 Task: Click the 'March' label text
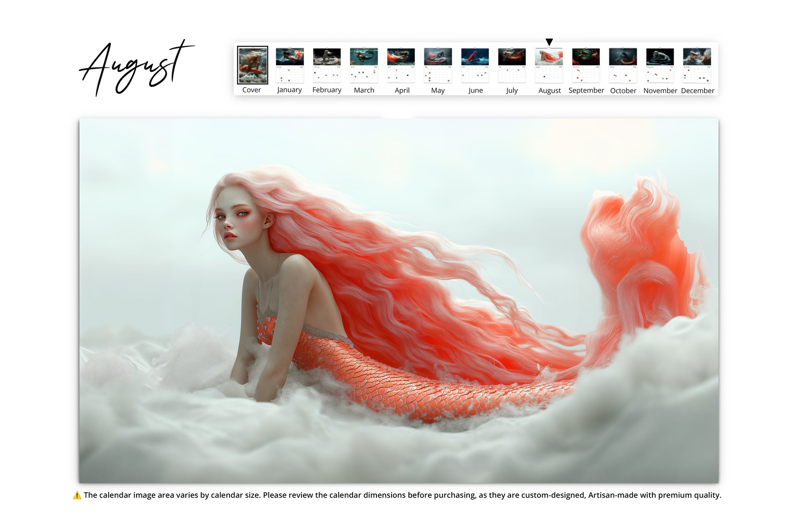click(x=364, y=90)
